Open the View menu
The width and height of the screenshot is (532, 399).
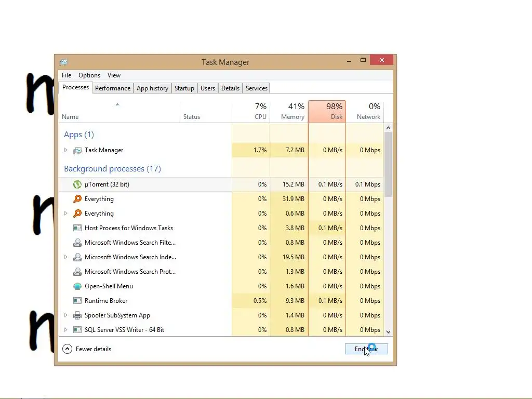114,75
